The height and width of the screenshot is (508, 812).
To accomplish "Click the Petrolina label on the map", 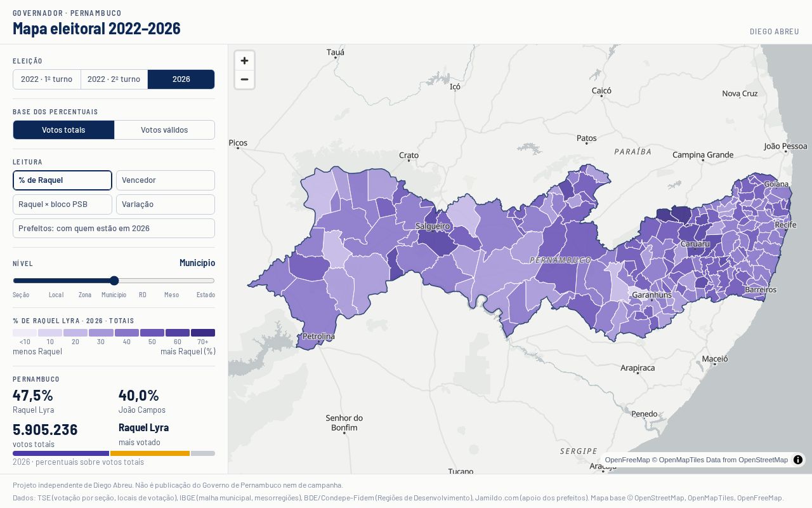I will tap(319, 337).
